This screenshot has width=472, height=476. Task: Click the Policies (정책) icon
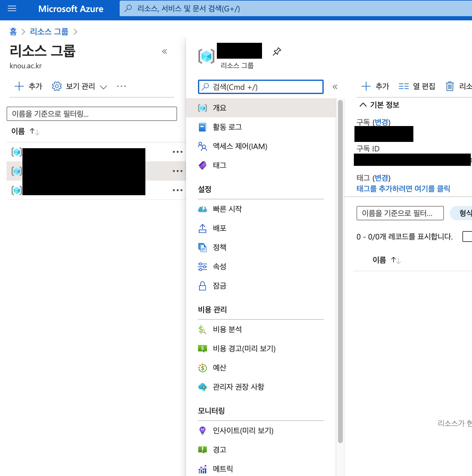coord(202,247)
